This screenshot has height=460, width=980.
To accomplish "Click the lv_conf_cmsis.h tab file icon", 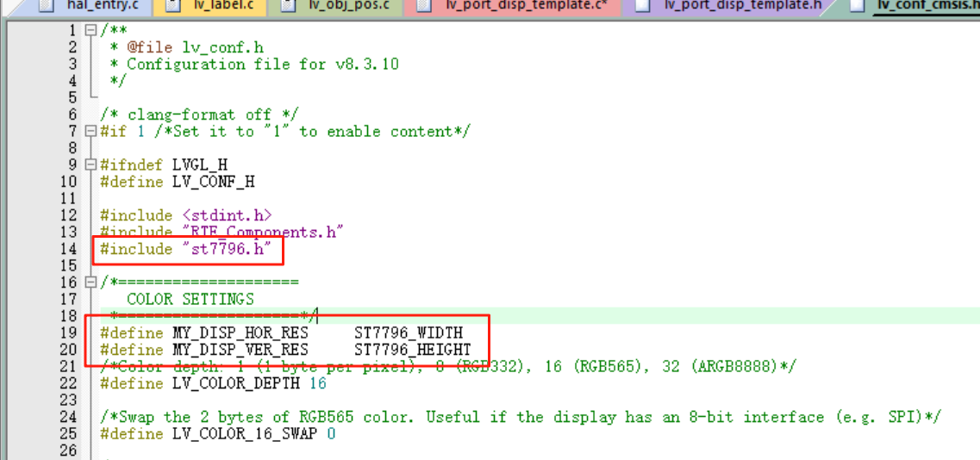I will tap(858, 6).
